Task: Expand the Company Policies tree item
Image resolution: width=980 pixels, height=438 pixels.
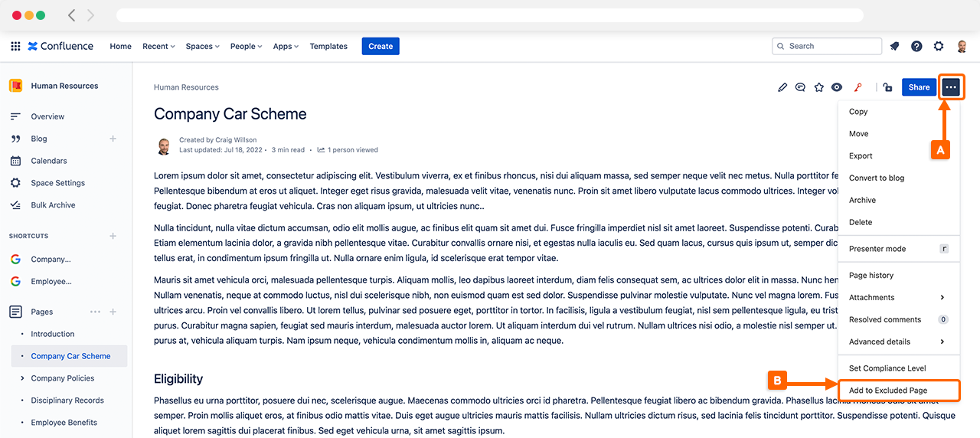Action: click(21, 378)
